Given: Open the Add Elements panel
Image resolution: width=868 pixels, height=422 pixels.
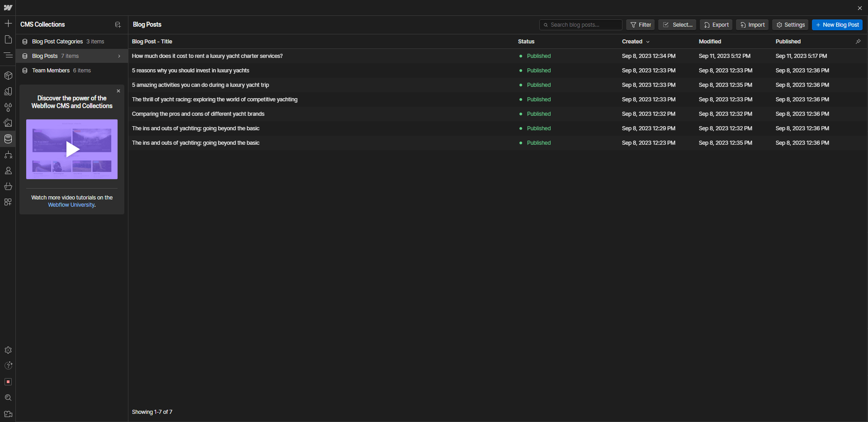Looking at the screenshot, I should point(8,23).
